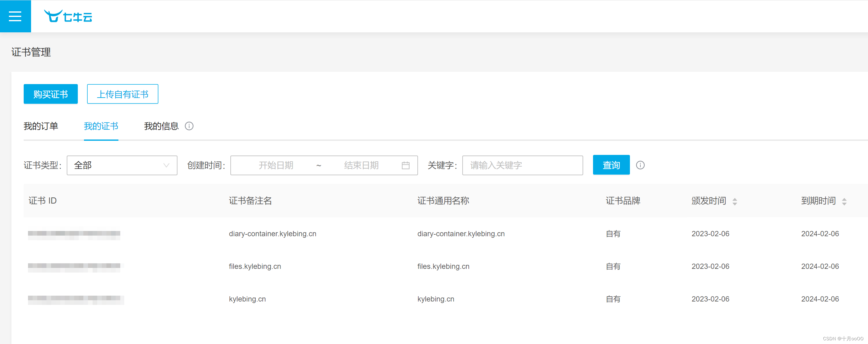Expand the 证书类型 dropdown arrow

[166, 165]
